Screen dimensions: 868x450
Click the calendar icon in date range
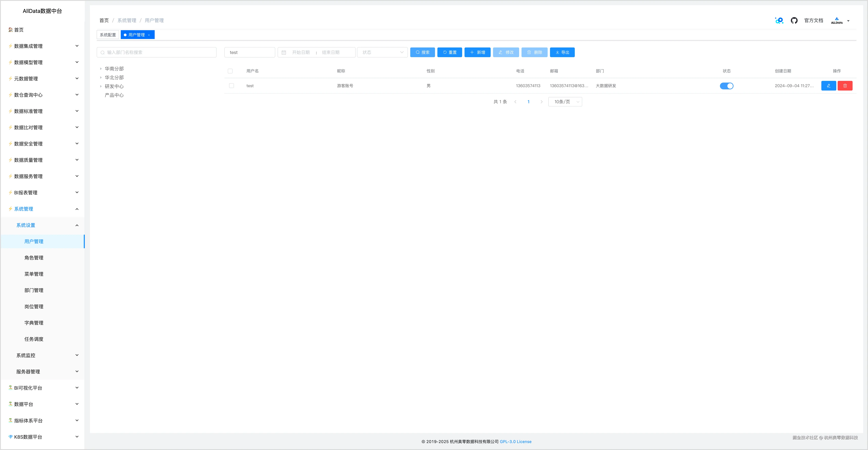click(284, 53)
